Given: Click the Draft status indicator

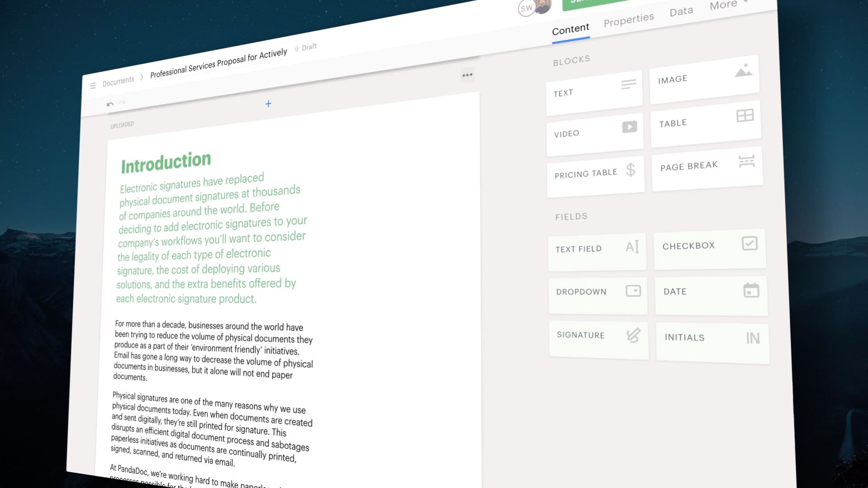Looking at the screenshot, I should point(306,47).
